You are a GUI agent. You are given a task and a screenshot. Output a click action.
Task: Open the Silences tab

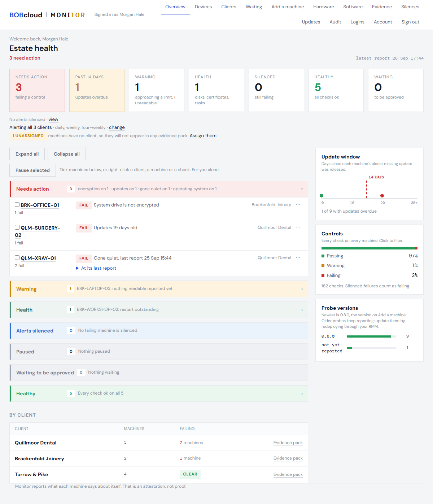point(410,7)
